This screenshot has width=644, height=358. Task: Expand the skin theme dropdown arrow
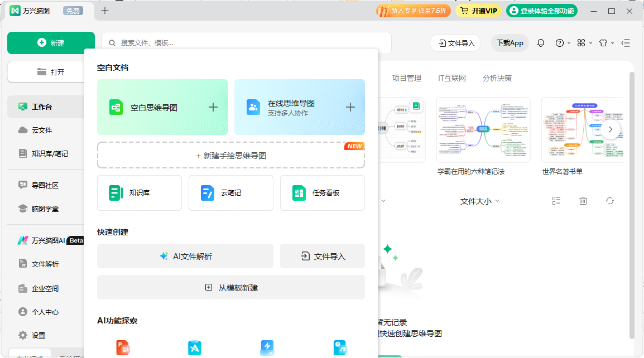612,43
